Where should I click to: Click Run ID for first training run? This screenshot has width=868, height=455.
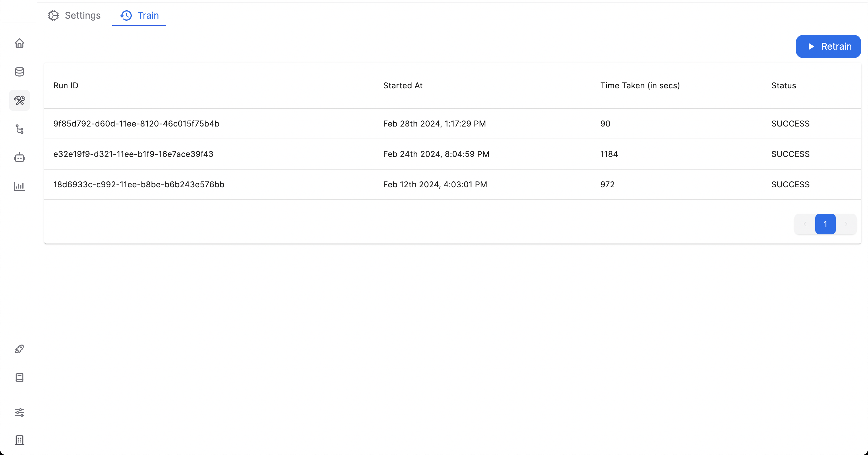pyautogui.click(x=136, y=123)
